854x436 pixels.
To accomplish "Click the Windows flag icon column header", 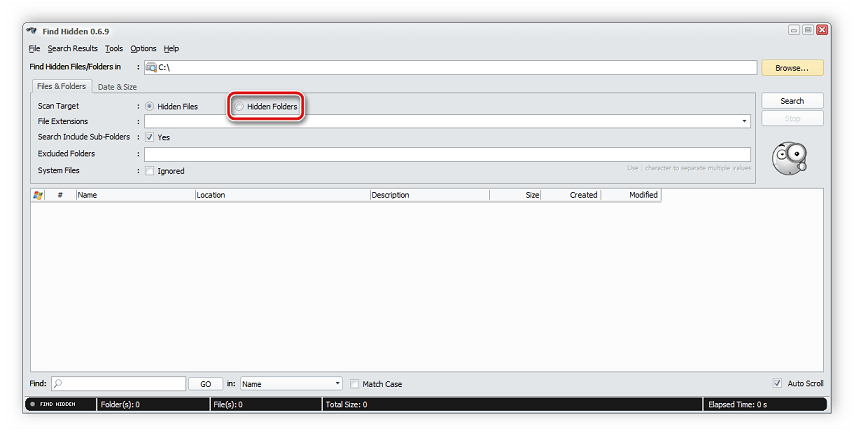I will 38,195.
